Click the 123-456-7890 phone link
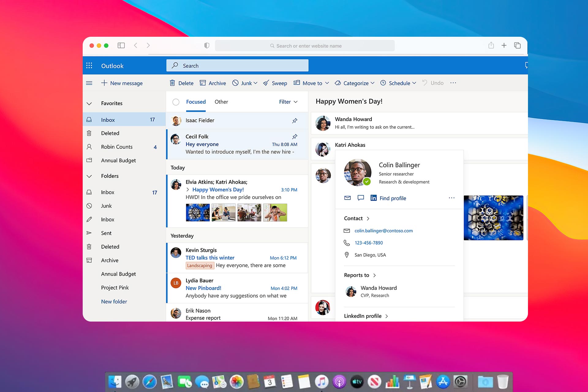 [x=369, y=243]
